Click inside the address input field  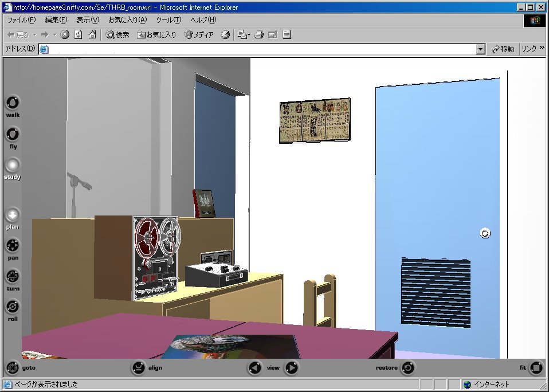click(258, 49)
